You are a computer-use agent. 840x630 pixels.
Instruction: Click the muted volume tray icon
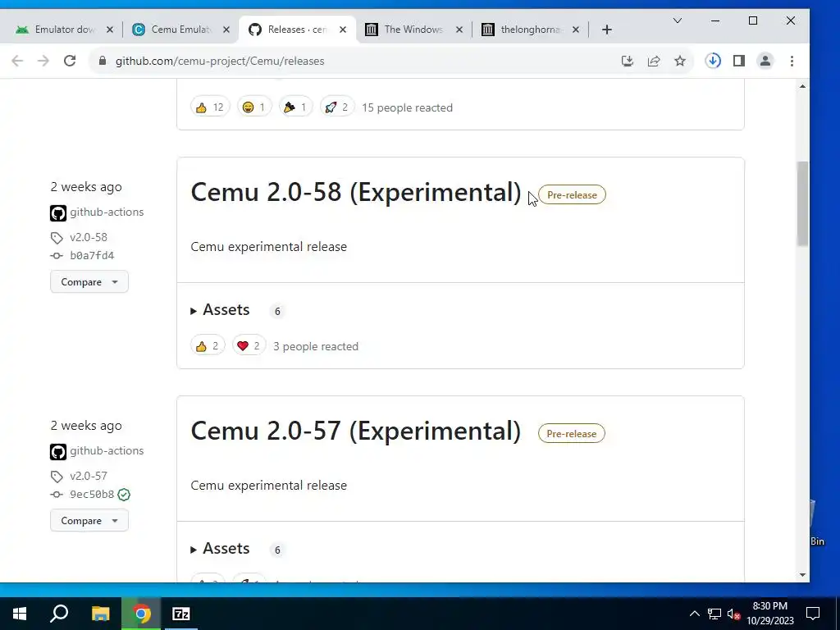tap(733, 614)
